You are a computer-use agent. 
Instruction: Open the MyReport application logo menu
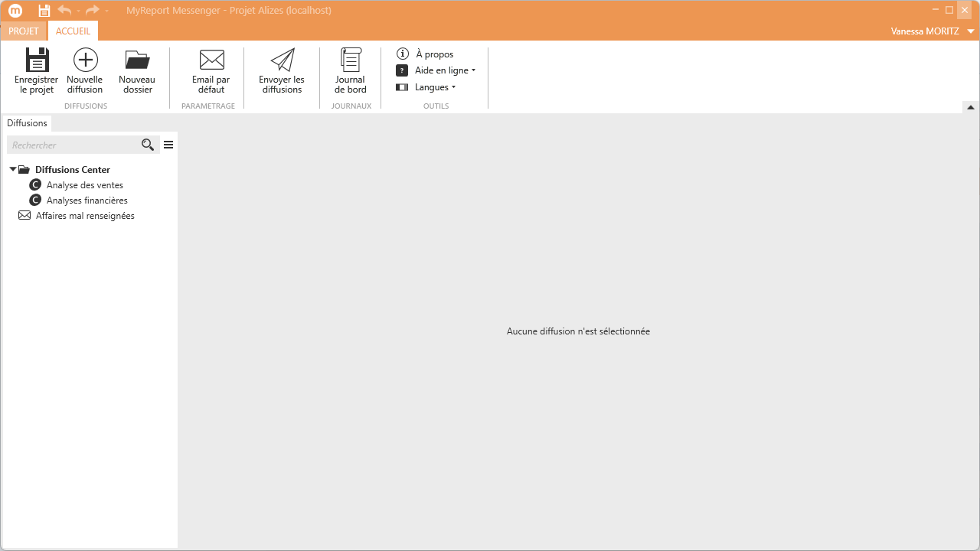(x=15, y=11)
